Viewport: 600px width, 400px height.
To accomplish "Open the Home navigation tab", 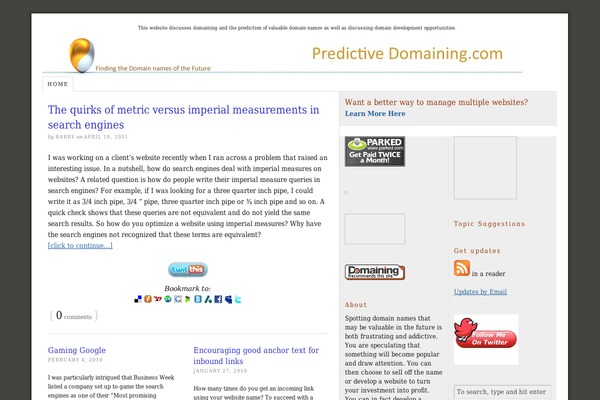I will 58,84.
